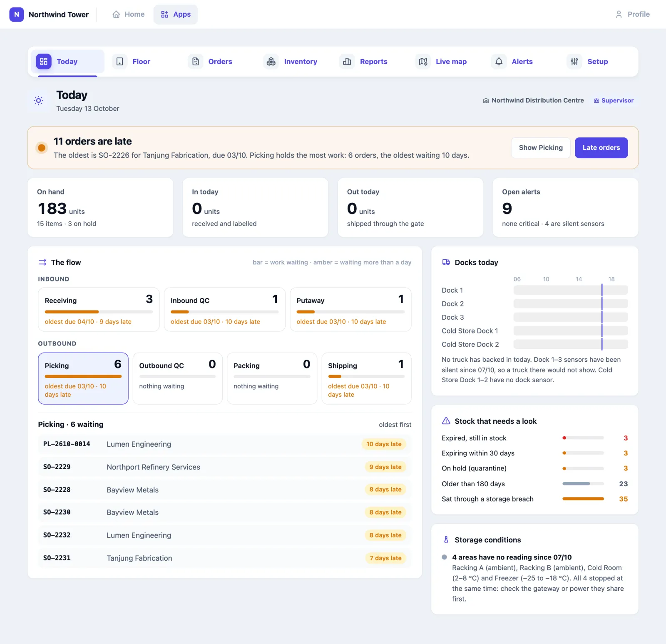Select the Putaway flow card
Image resolution: width=666 pixels, height=644 pixels.
click(350, 309)
